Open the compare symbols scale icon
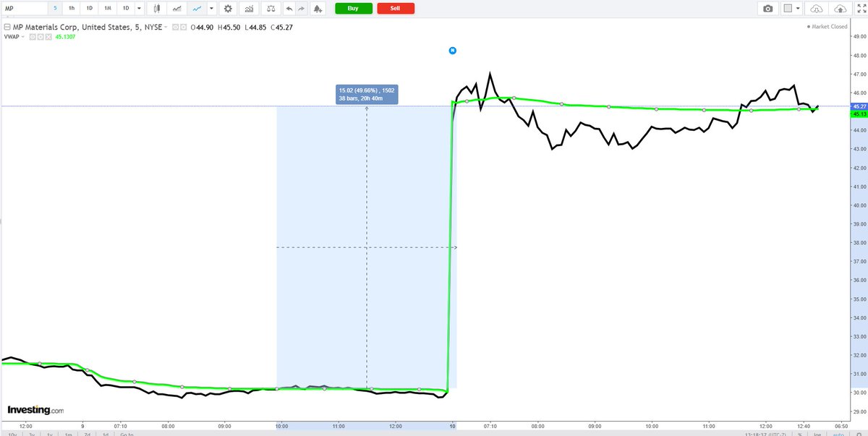Image resolution: width=868 pixels, height=436 pixels. coord(271,9)
